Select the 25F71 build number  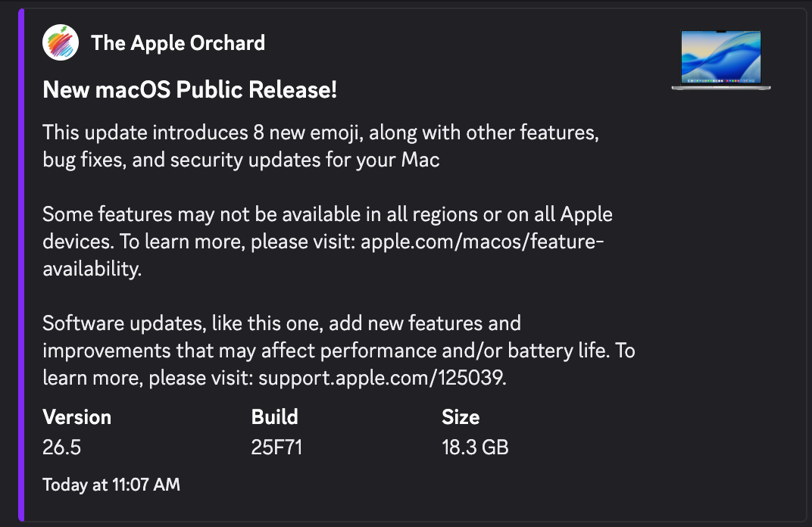(276, 447)
